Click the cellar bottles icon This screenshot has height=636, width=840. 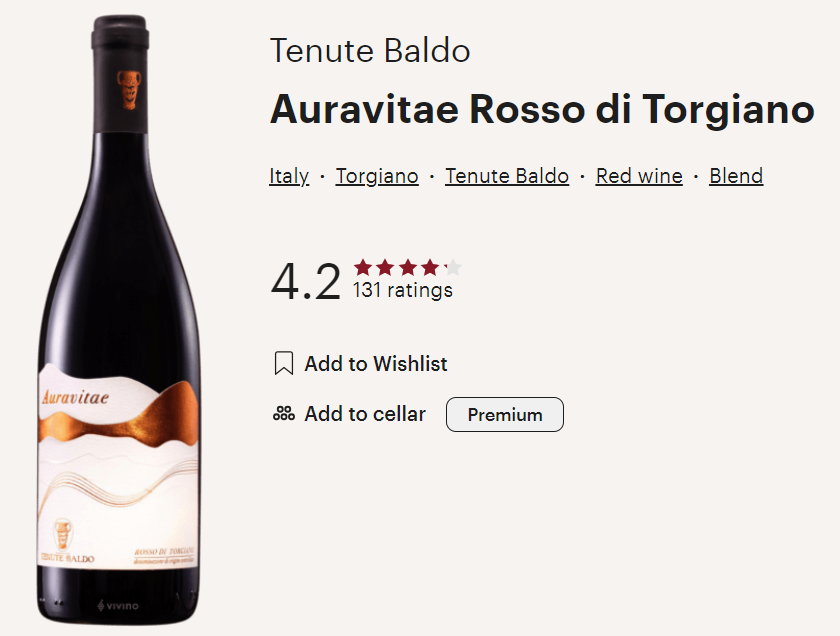284,414
